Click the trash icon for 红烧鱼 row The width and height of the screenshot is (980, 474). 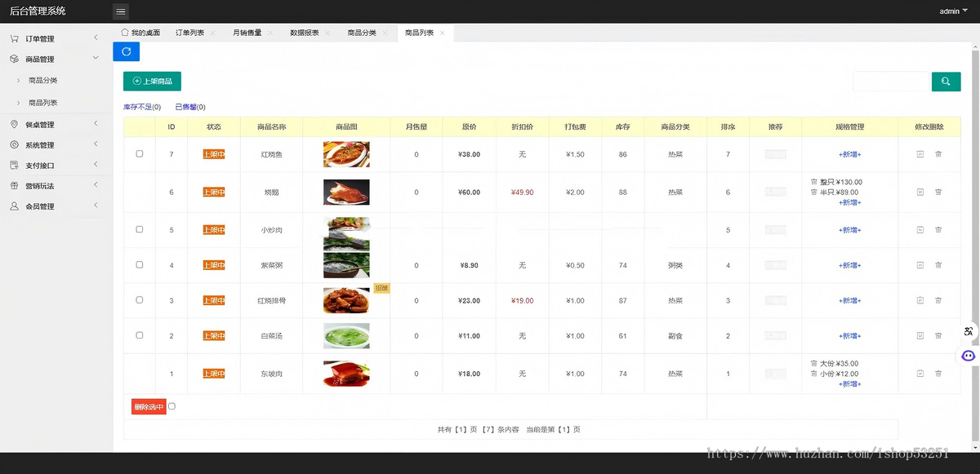point(938,154)
